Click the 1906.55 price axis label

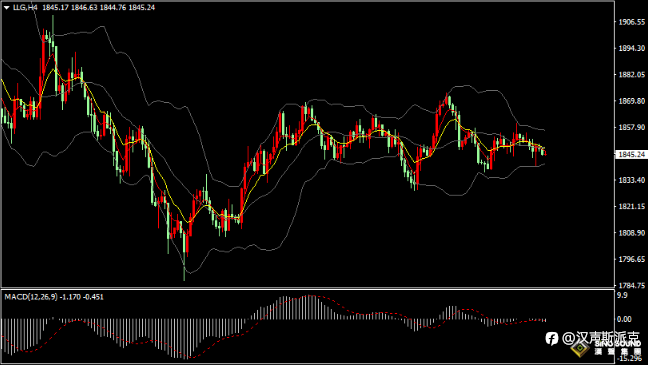pyautogui.click(x=631, y=22)
